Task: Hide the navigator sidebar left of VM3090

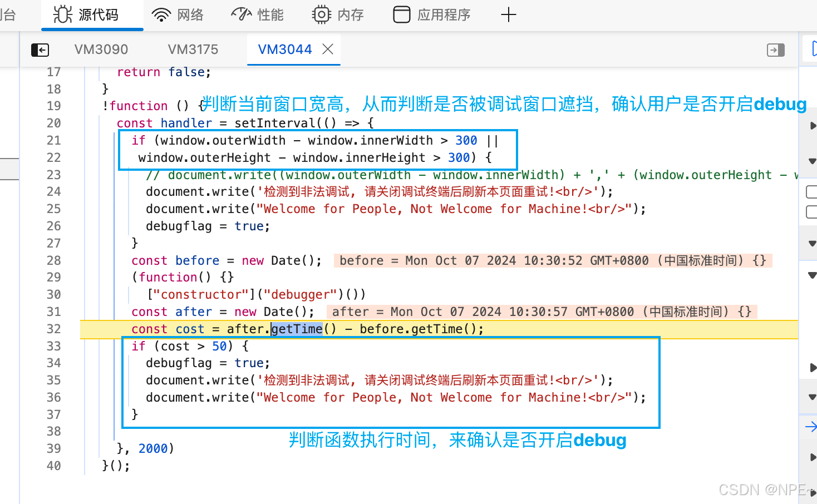Action: (x=40, y=50)
